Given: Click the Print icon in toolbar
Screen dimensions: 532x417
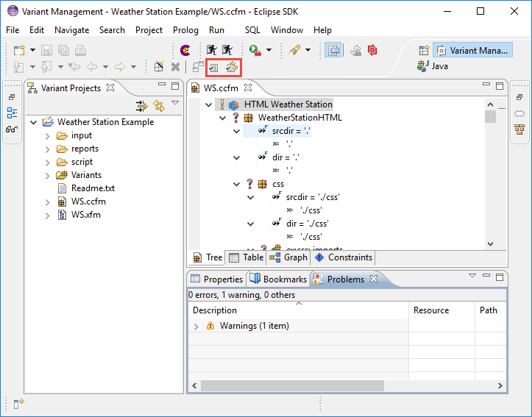Looking at the screenshot, I should click(x=80, y=50).
